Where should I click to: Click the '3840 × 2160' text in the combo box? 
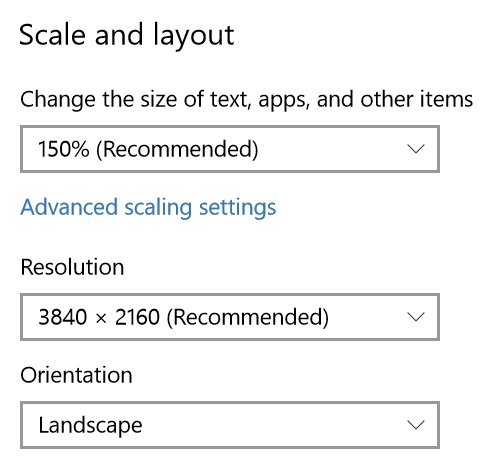tap(99, 317)
